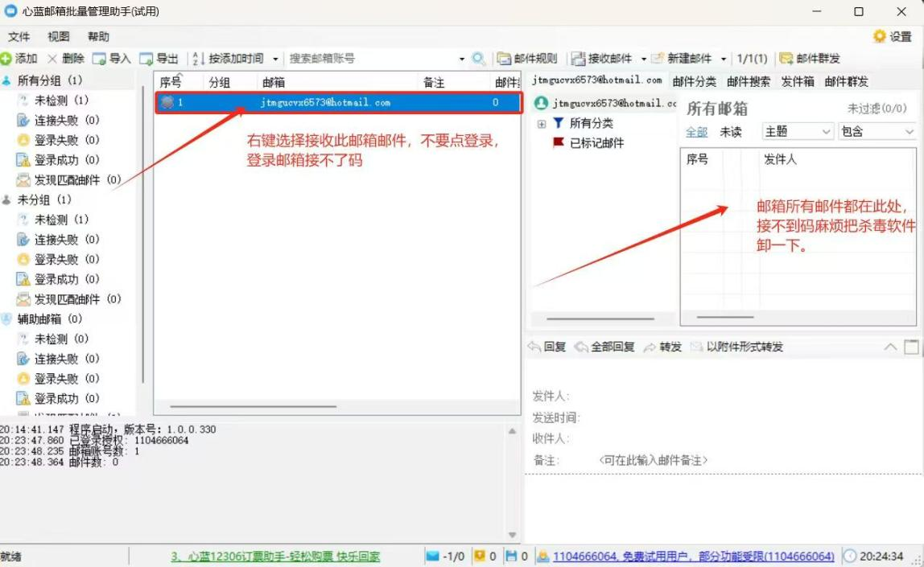Image resolution: width=924 pixels, height=567 pixels.
Task: Open 邮件规则 mail rules
Action: click(527, 58)
